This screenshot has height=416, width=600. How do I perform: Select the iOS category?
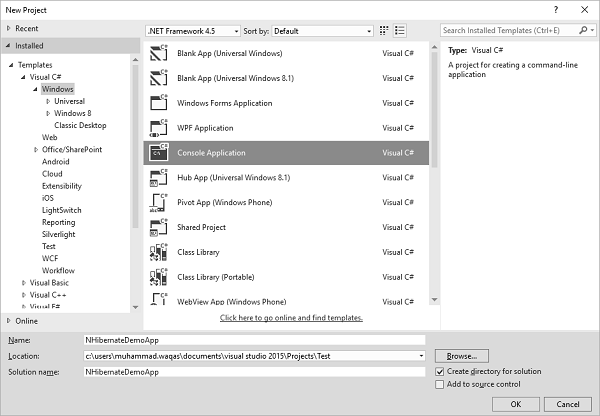(x=48, y=198)
